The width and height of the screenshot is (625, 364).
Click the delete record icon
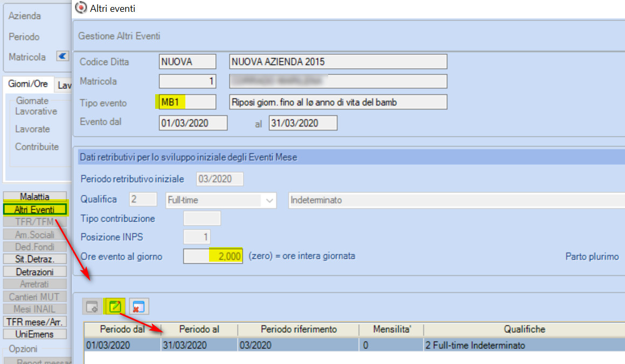point(138,306)
